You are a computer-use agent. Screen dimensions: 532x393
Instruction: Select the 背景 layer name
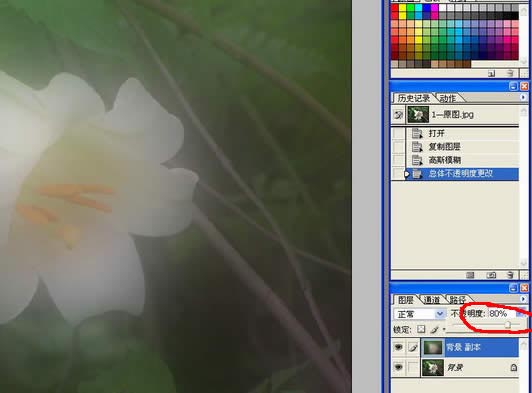tap(455, 368)
